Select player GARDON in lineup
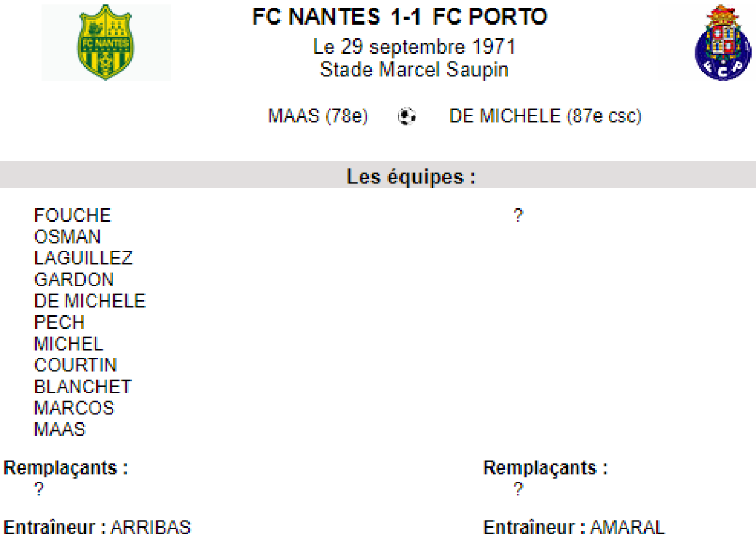The height and width of the screenshot is (537, 756). (74, 280)
